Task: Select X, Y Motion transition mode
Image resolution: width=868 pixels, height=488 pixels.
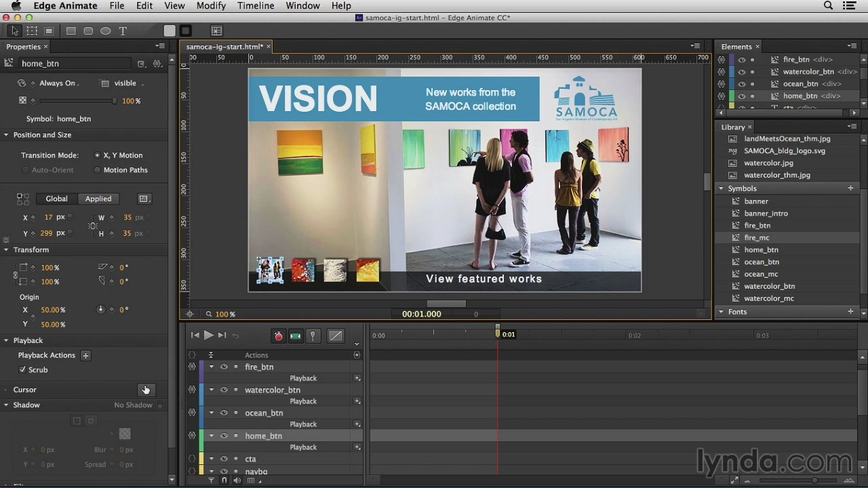Action: (98, 155)
